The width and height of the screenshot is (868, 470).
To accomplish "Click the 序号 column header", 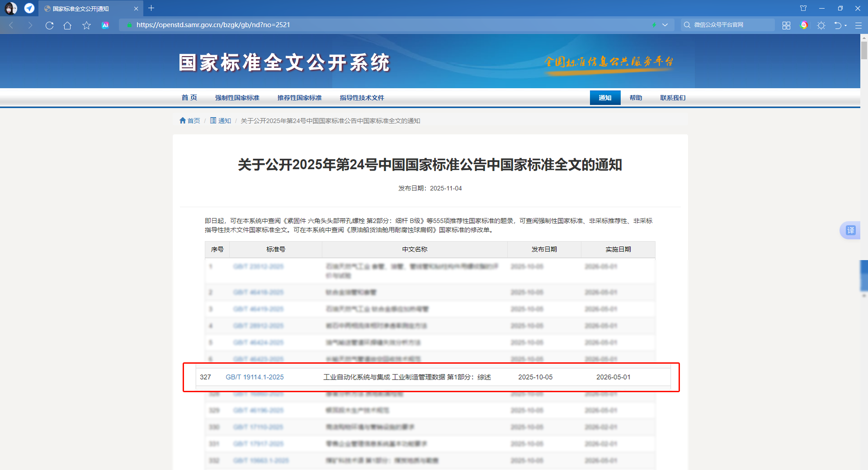I will tap(217, 249).
